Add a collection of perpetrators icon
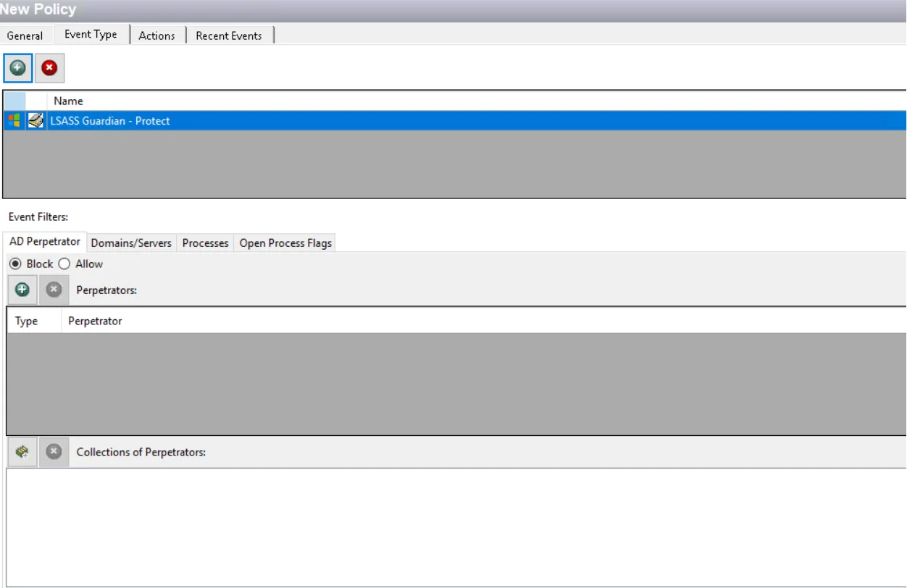907x588 pixels. pos(22,452)
